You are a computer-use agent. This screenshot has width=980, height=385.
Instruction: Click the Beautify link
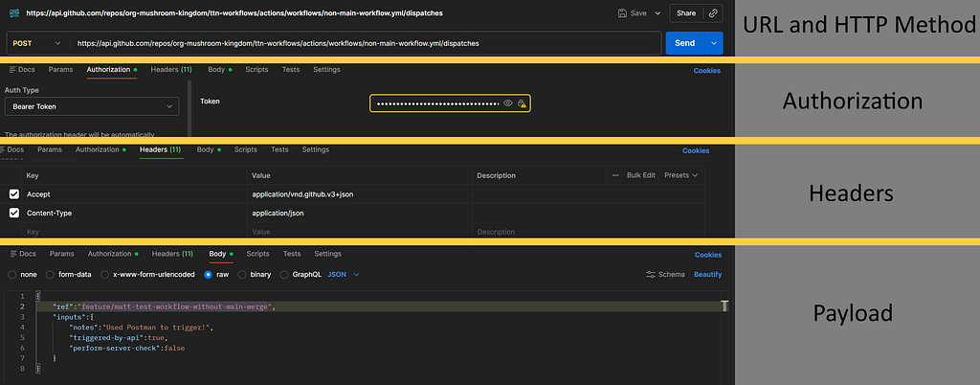[x=707, y=274]
